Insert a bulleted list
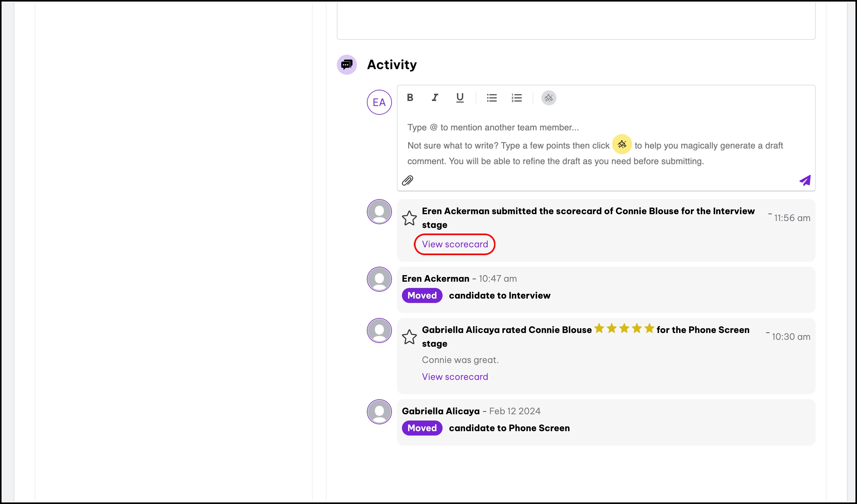This screenshot has width=857, height=504. (x=491, y=98)
